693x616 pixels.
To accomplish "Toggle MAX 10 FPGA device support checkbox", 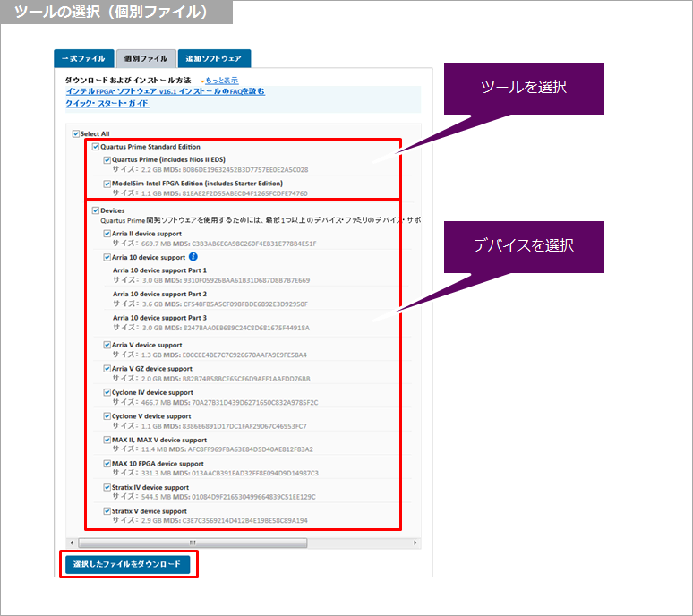I will click(x=107, y=464).
